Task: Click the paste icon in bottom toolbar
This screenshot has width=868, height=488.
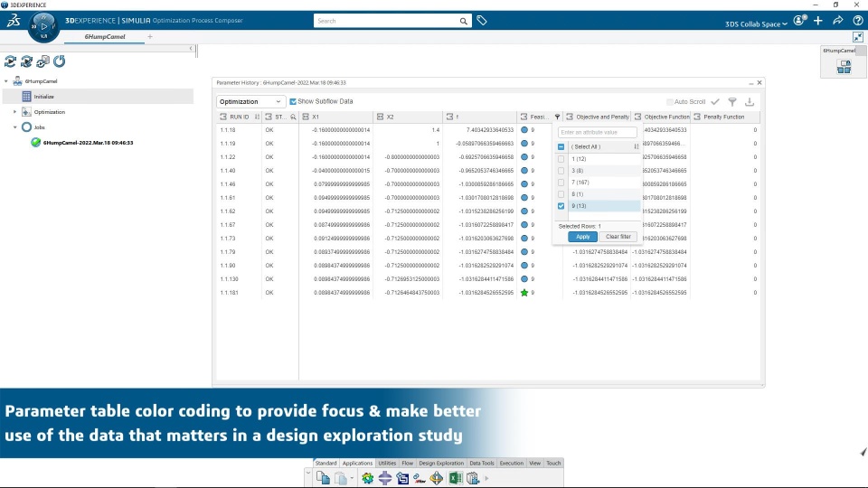Action: 341,477
